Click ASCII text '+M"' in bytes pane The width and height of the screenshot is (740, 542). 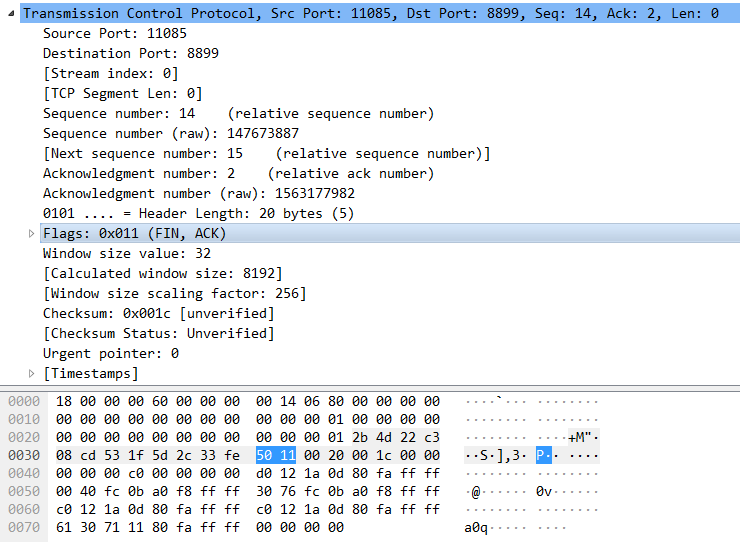coord(580,437)
